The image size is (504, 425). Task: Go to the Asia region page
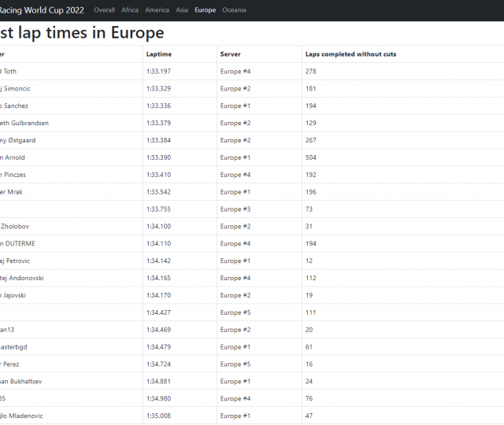click(182, 10)
